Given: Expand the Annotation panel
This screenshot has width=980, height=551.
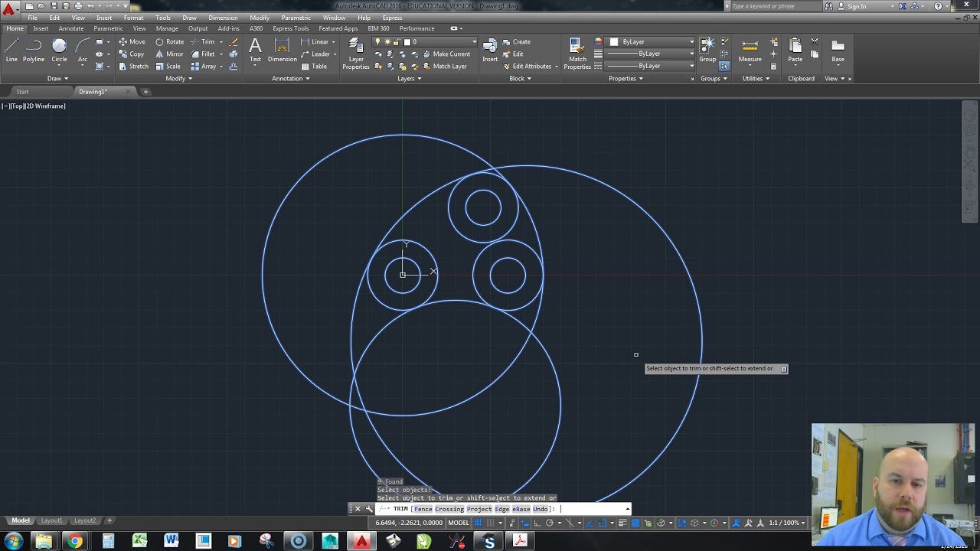Looking at the screenshot, I should click(x=291, y=78).
